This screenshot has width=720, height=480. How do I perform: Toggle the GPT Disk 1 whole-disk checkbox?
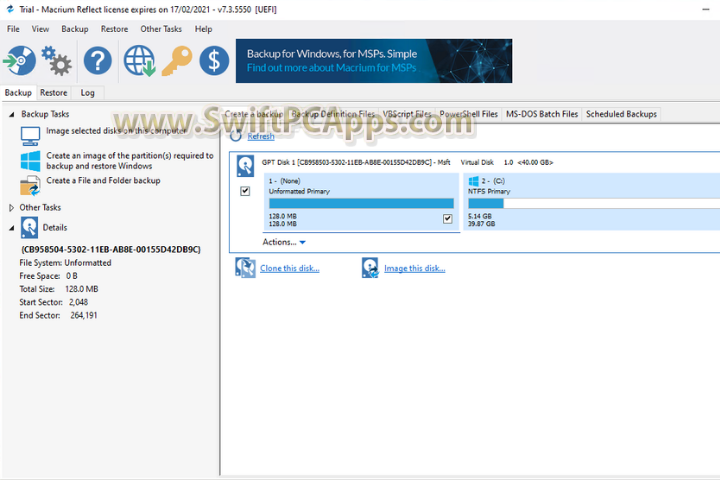click(x=245, y=191)
